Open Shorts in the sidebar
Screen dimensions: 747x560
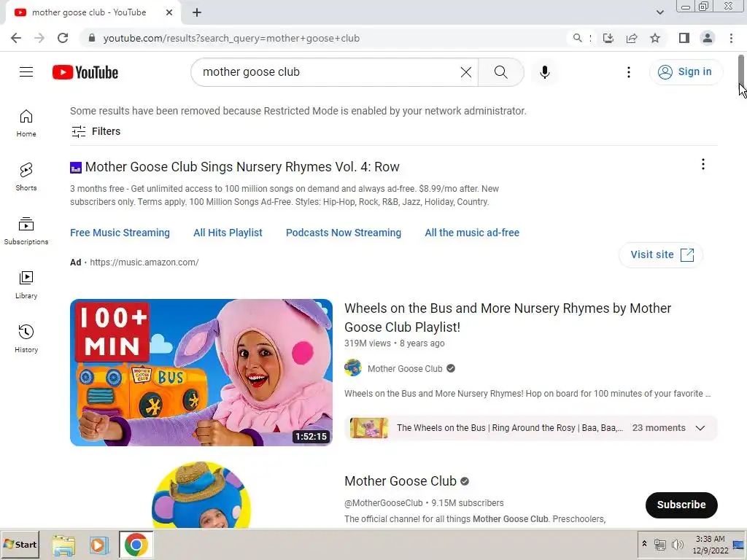[x=26, y=177]
